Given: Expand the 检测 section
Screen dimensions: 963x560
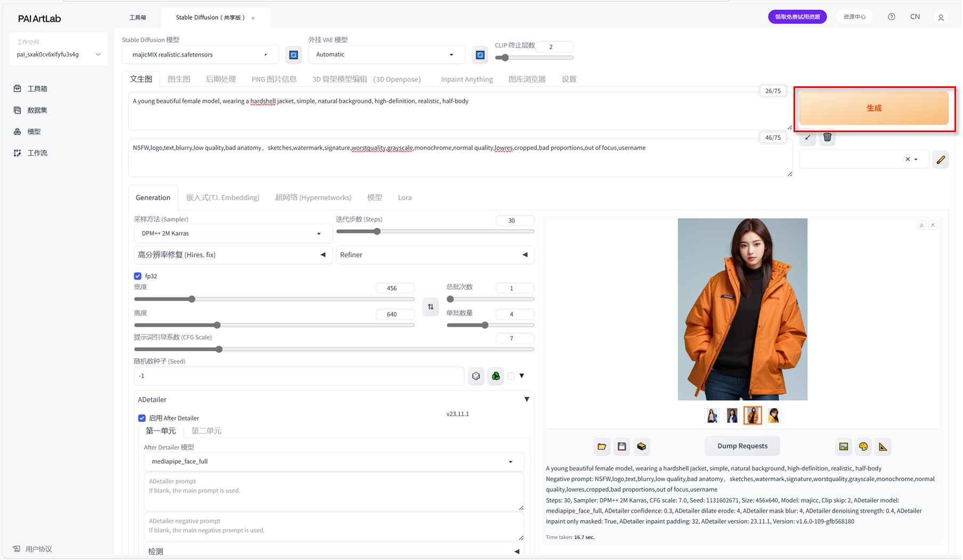Looking at the screenshot, I should point(334,551).
